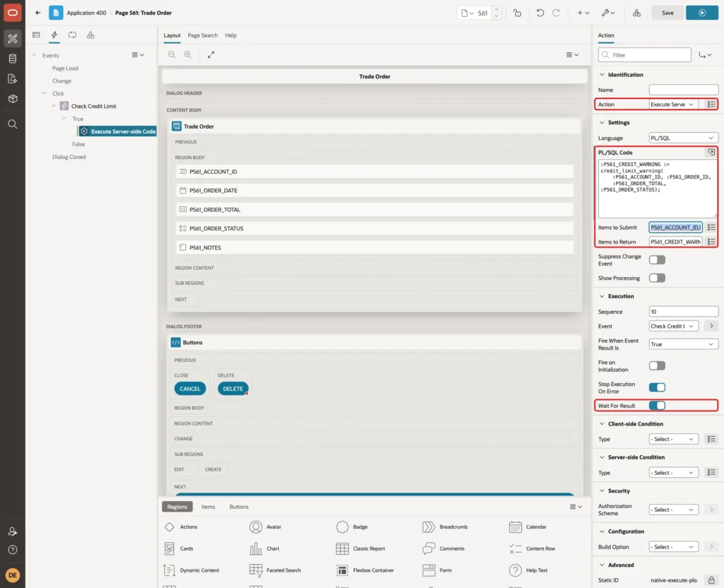Toggle Stop Execution On Error switch
This screenshot has height=588, width=724.
tap(657, 387)
